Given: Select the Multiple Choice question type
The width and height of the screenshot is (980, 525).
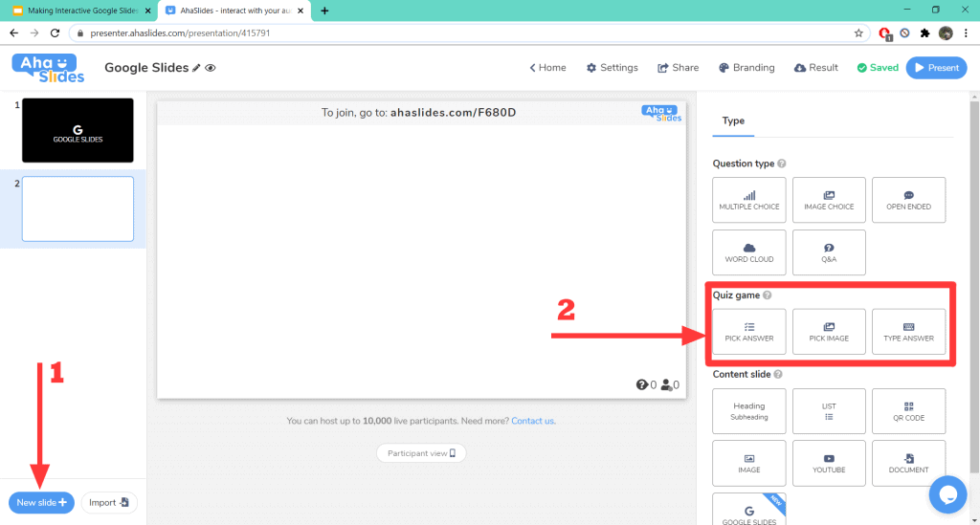Looking at the screenshot, I should 748,200.
